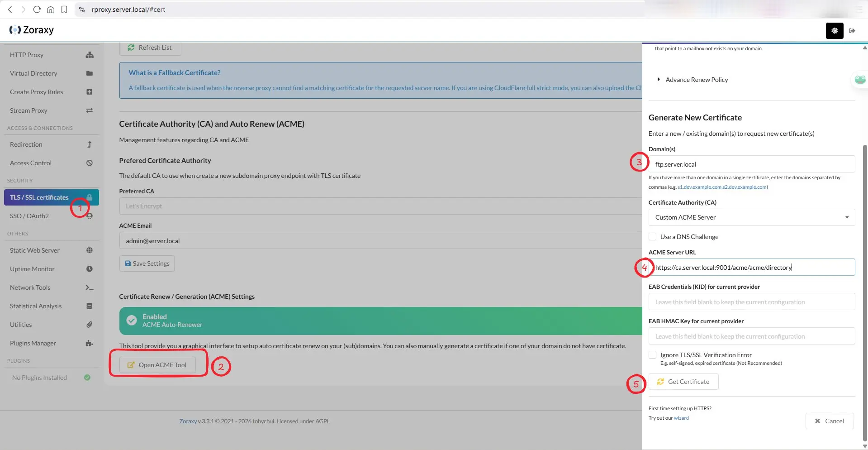This screenshot has height=450, width=868.
Task: Click the EAB Credentials (KID) input field
Action: [x=751, y=302]
